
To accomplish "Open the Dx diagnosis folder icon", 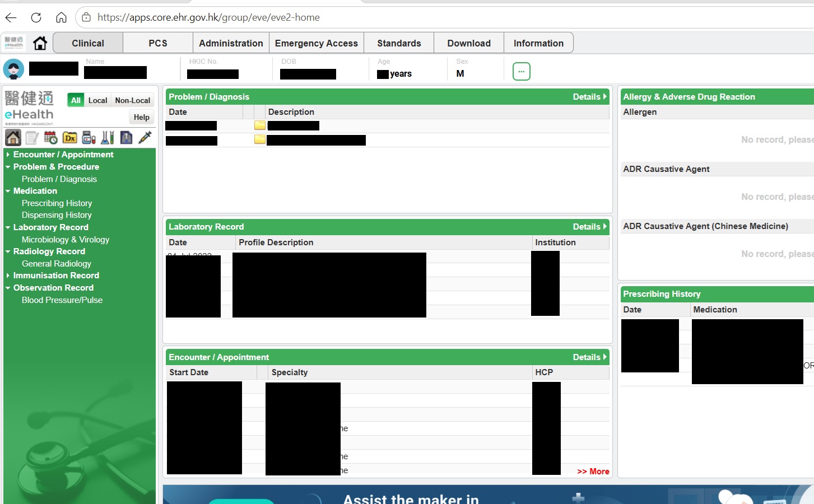I will (70, 137).
